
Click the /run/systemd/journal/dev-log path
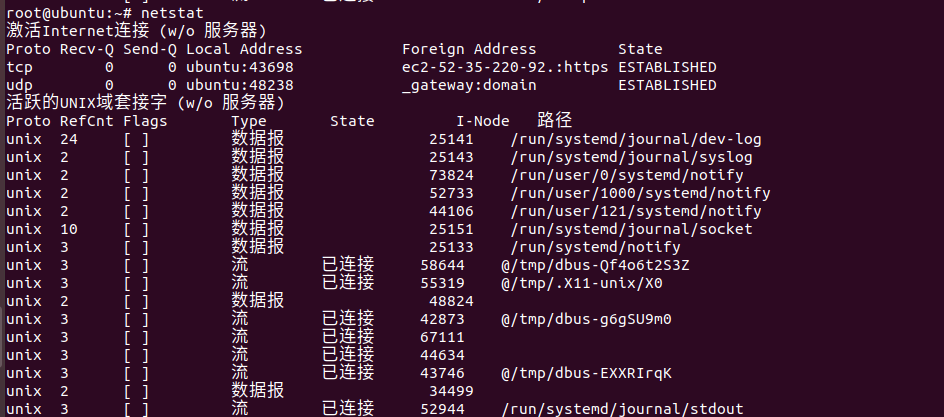point(636,140)
